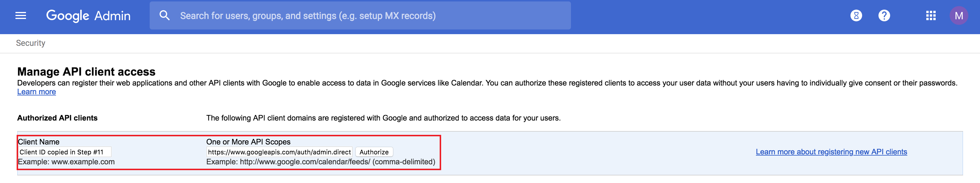
Task: Click the API Scopes text field
Action: coord(279,152)
